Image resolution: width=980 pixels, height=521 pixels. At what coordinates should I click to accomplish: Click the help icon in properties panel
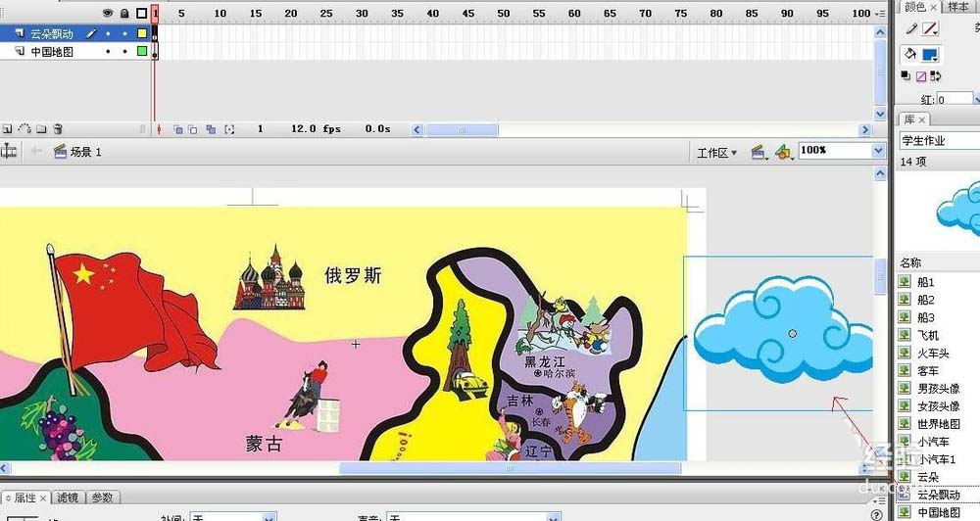(876, 514)
